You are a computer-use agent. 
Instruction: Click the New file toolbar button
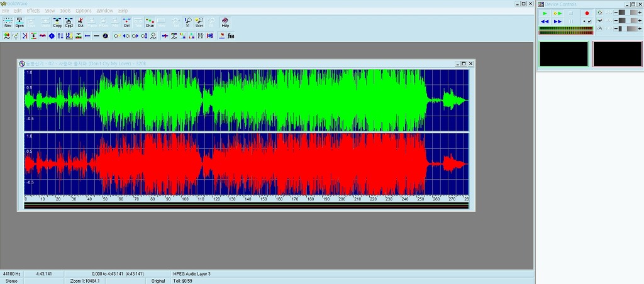pyautogui.click(x=8, y=22)
